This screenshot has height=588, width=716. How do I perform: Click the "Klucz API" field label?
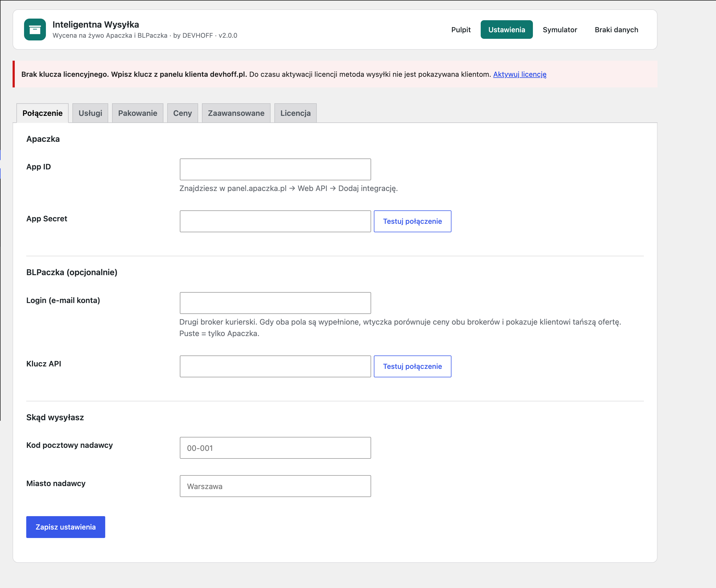point(44,364)
